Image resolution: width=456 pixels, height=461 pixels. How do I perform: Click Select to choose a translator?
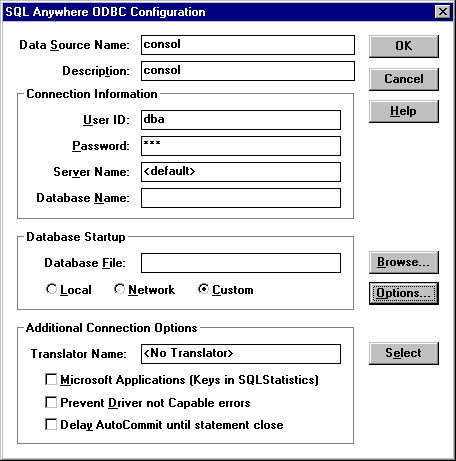pos(404,353)
